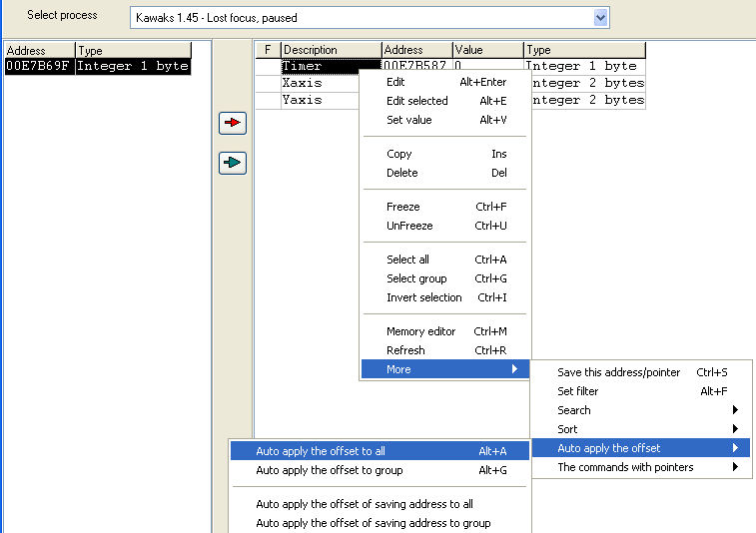Expand the Sort submenu
This screenshot has width=756, height=533.
point(641,429)
